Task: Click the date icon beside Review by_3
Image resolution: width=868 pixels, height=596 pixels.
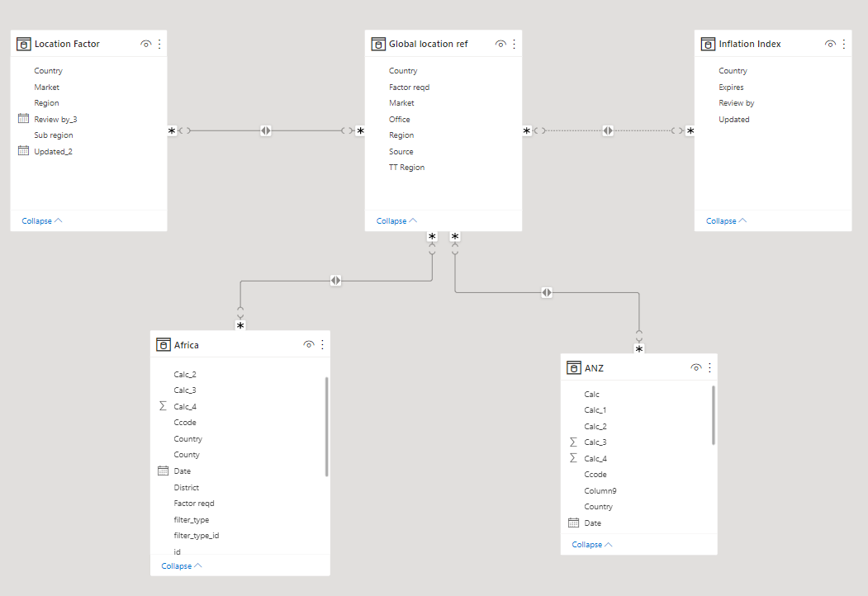Action: click(x=23, y=118)
